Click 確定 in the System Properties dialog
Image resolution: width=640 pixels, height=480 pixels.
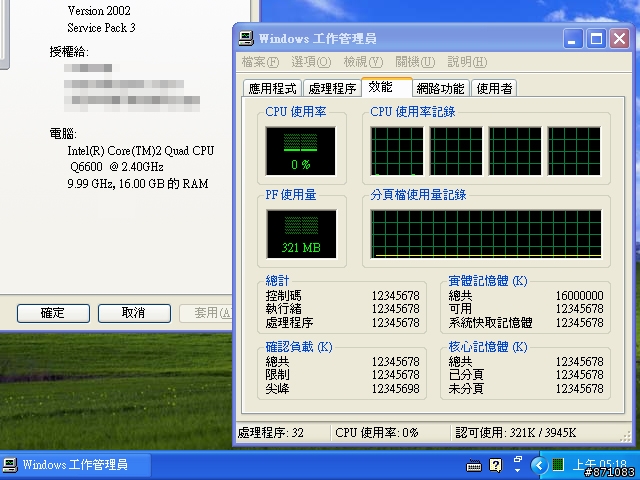tap(53, 313)
